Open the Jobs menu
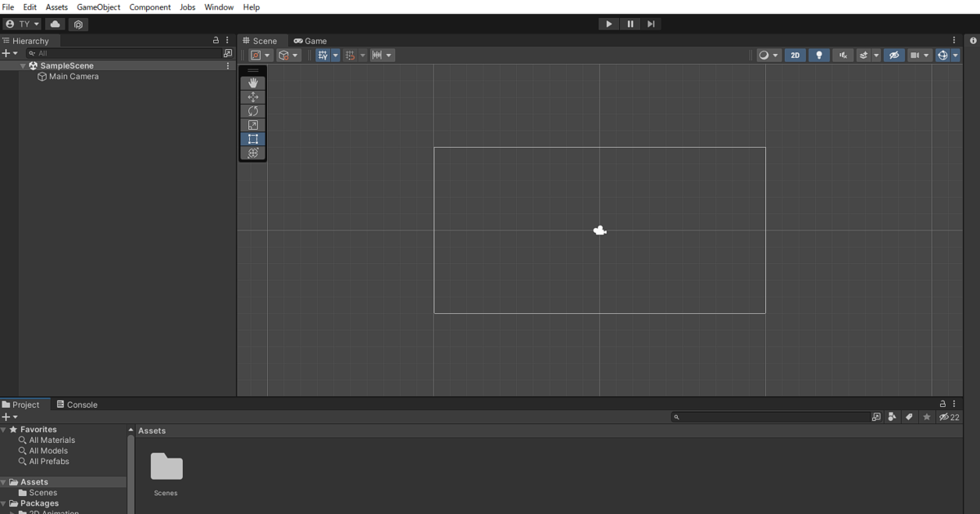 (188, 7)
